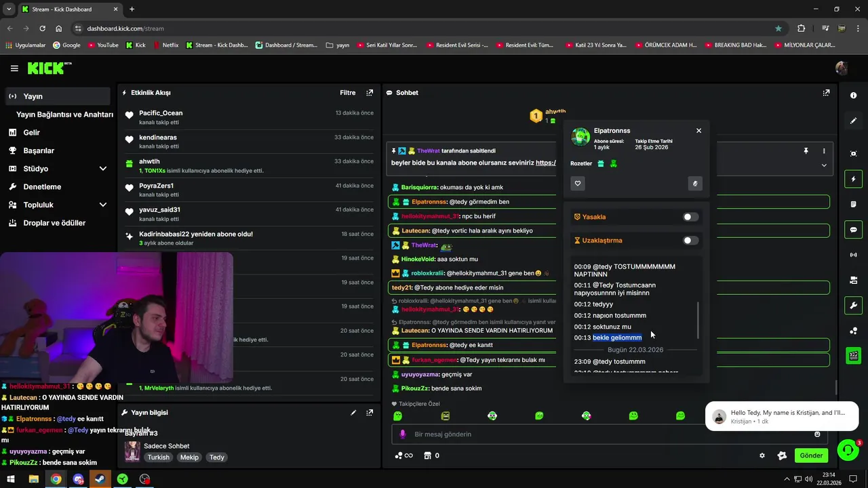This screenshot has width=868, height=488.
Task: Click the Mekip tag in stream info
Action: tap(189, 457)
